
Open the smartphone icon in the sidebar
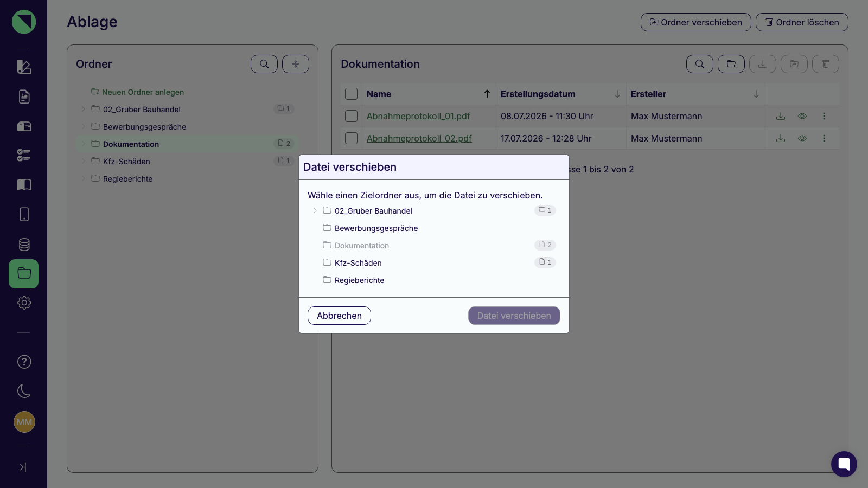(x=24, y=214)
